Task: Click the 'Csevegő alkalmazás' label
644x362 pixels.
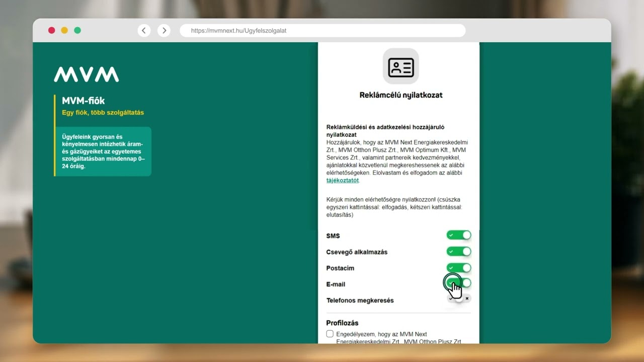Action: [357, 252]
